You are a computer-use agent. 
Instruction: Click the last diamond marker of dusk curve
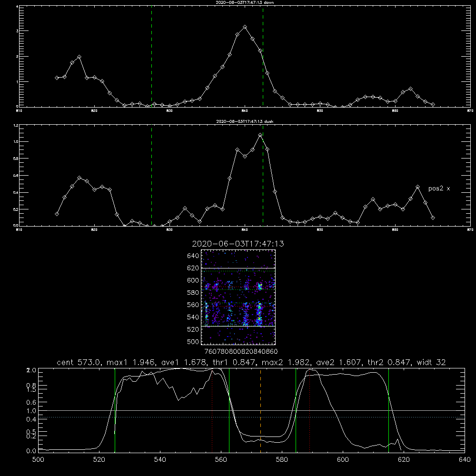(433, 218)
